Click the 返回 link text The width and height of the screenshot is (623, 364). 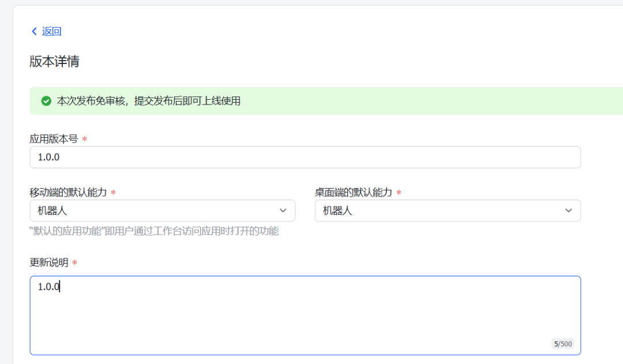point(51,31)
